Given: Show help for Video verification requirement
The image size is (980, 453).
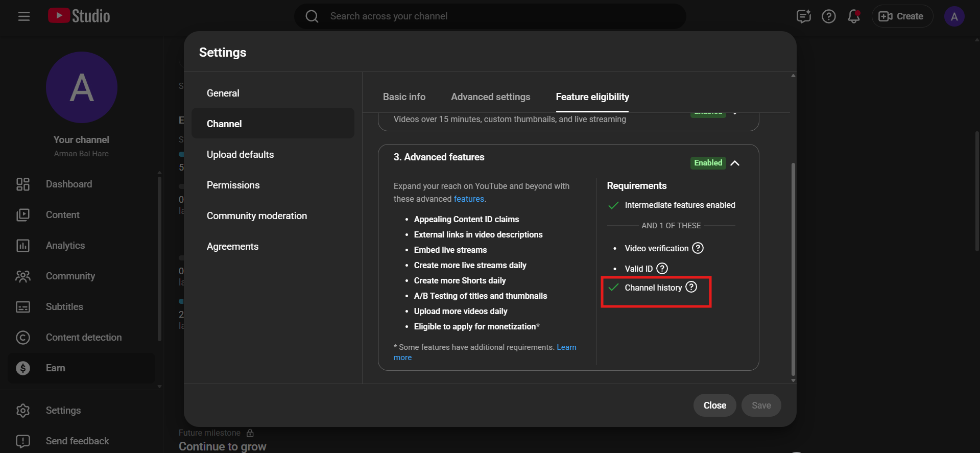Looking at the screenshot, I should pos(698,248).
